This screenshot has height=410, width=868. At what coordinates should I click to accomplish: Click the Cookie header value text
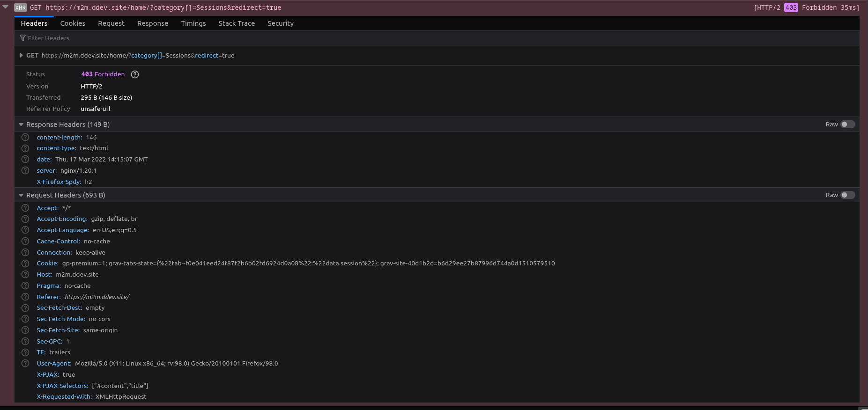(309, 264)
